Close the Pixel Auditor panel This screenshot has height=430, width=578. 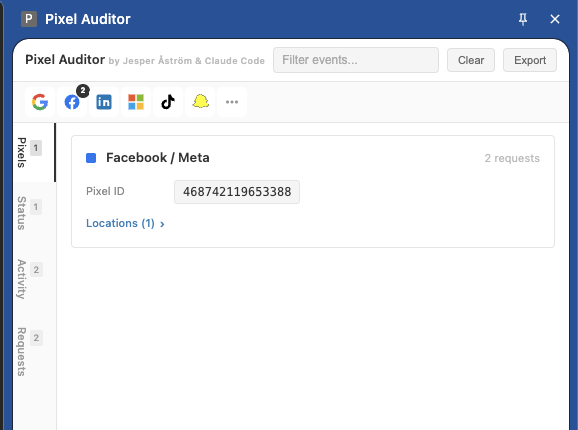555,19
